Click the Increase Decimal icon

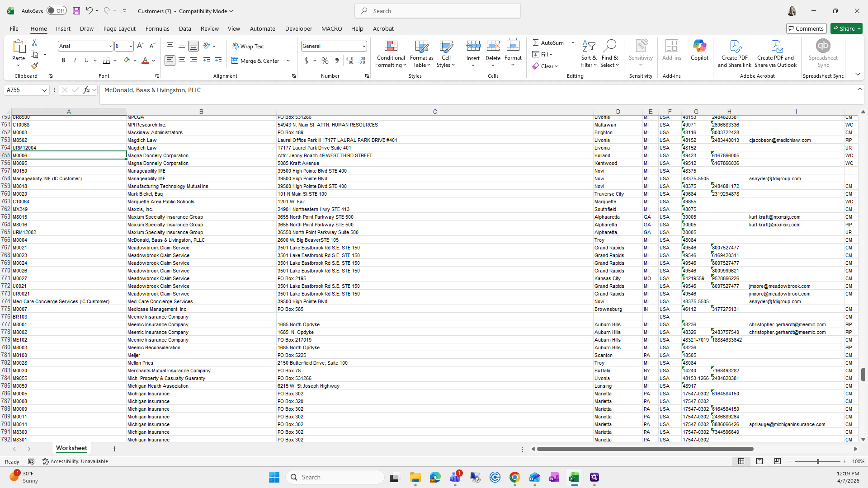[x=350, y=61]
